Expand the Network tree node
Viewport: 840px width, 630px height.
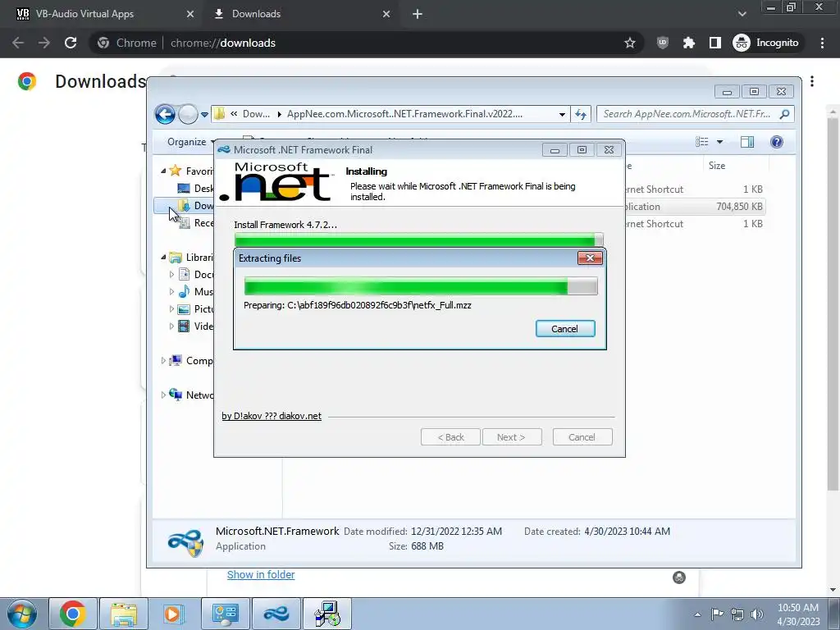tap(163, 395)
